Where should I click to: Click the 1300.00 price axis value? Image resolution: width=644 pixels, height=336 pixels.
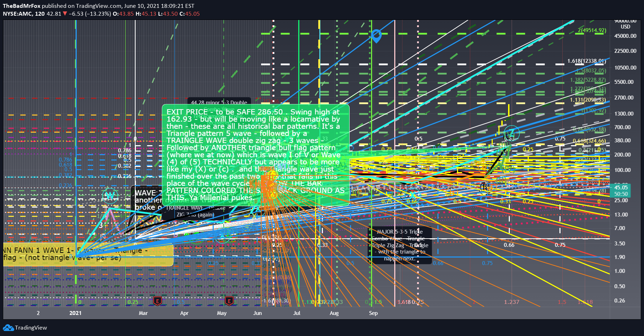click(624, 113)
